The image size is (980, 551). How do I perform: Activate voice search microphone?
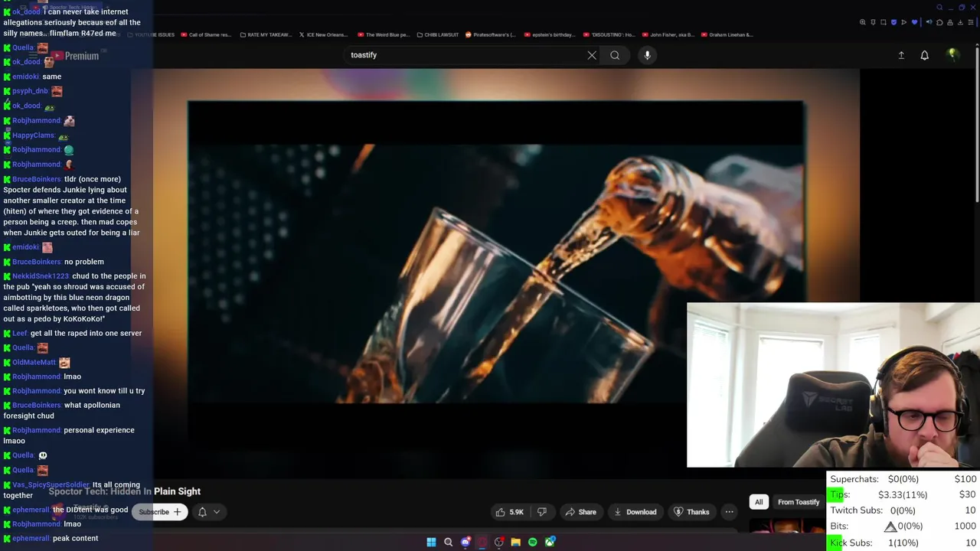click(647, 55)
